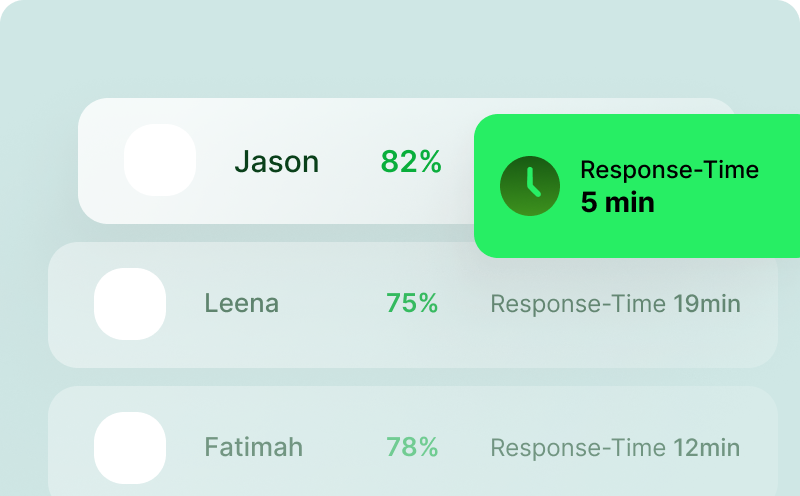The width and height of the screenshot is (800, 496).
Task: Click the clock icon in the green card
Action: pyautogui.click(x=530, y=186)
